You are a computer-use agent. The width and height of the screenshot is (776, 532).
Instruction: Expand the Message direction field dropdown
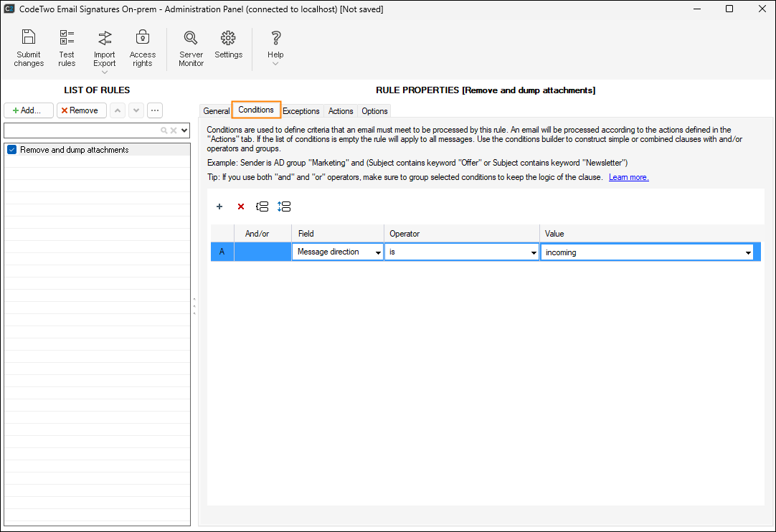pyautogui.click(x=378, y=252)
